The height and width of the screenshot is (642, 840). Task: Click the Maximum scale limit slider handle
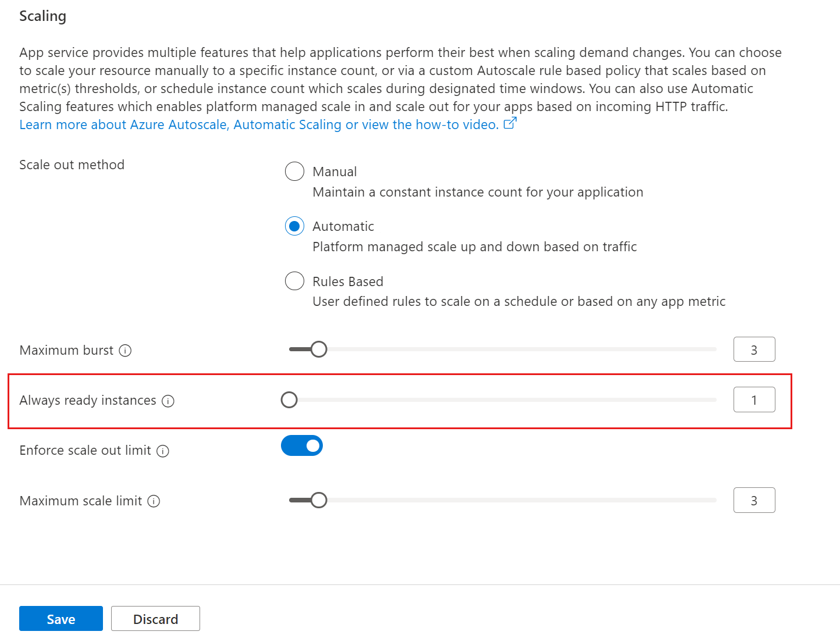pos(319,500)
